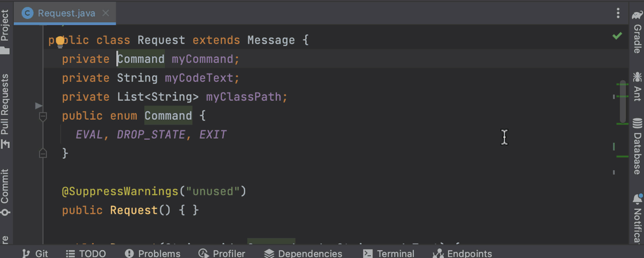
Task: Click the green inspection checkmark indicator
Action: click(x=617, y=36)
